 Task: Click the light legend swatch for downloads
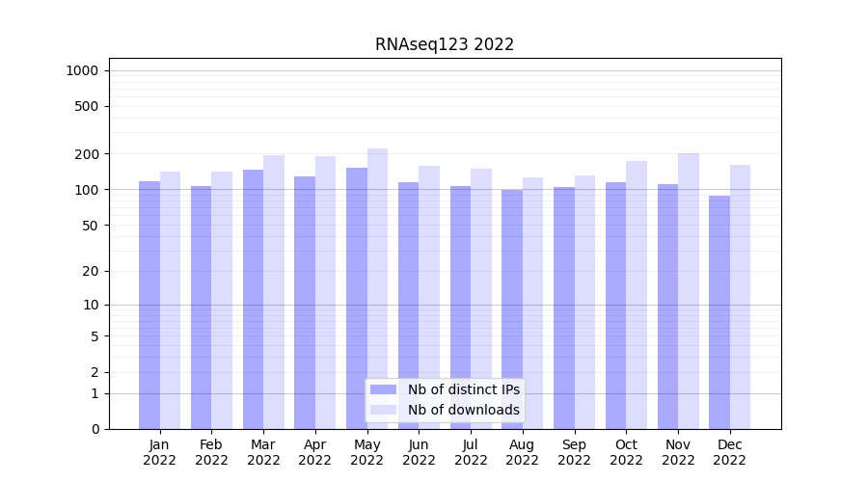click(x=383, y=410)
